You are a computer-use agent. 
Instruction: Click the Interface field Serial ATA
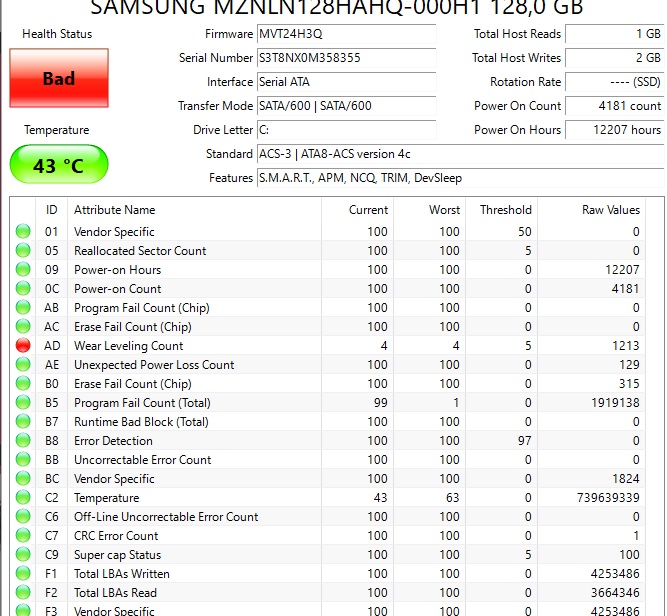coord(346,82)
